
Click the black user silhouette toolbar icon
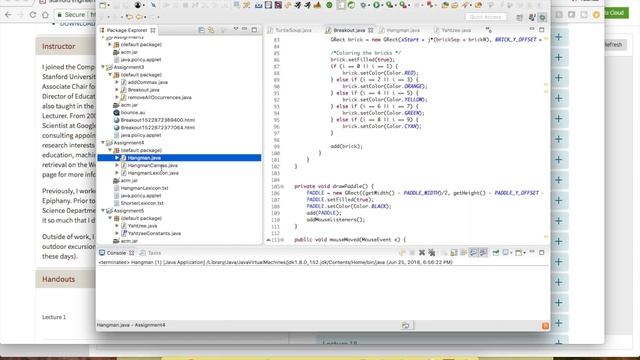[x=138, y=5]
